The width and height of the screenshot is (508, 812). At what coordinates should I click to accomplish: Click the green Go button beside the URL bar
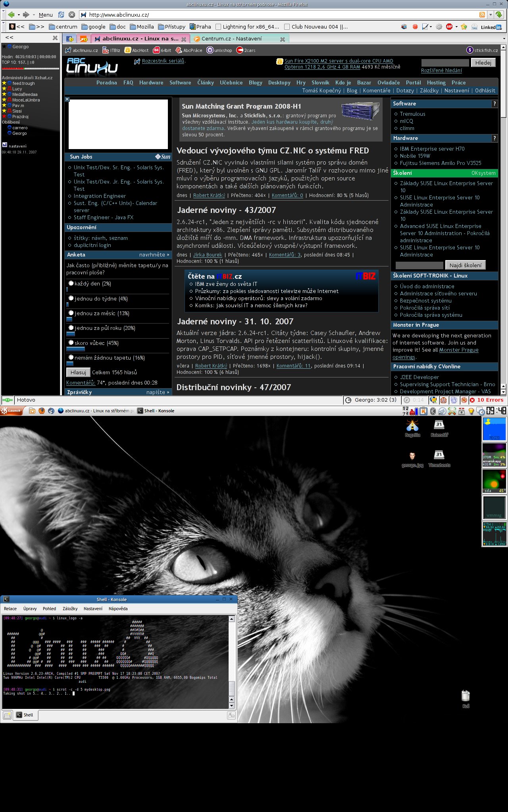coord(499,15)
